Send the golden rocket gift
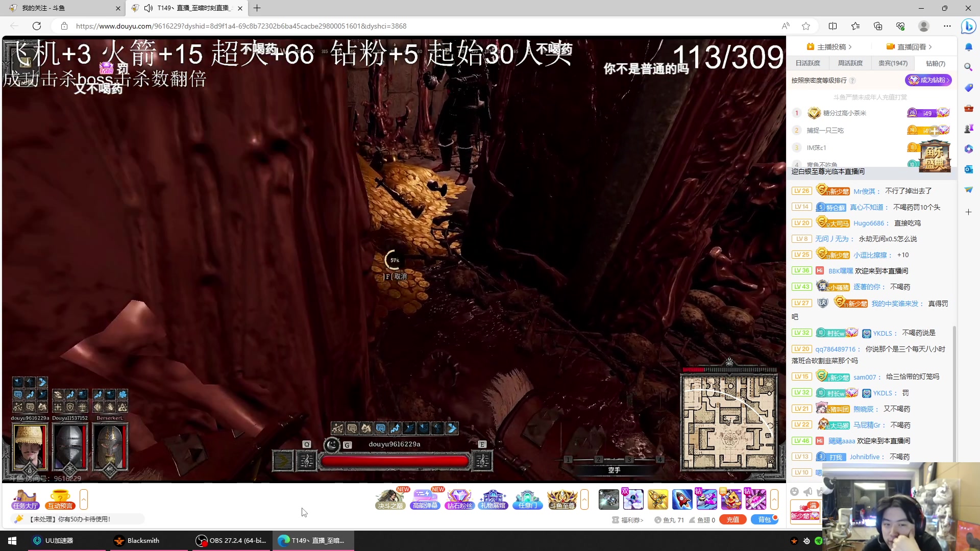The image size is (980, 551). 657,499
